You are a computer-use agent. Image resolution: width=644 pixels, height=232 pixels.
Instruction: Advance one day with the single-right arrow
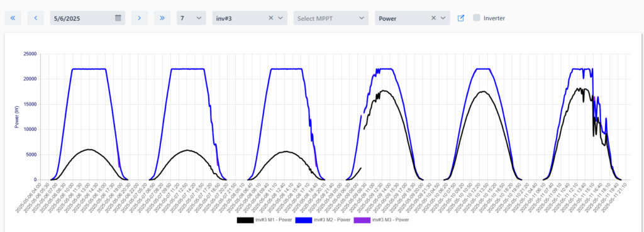coord(140,18)
